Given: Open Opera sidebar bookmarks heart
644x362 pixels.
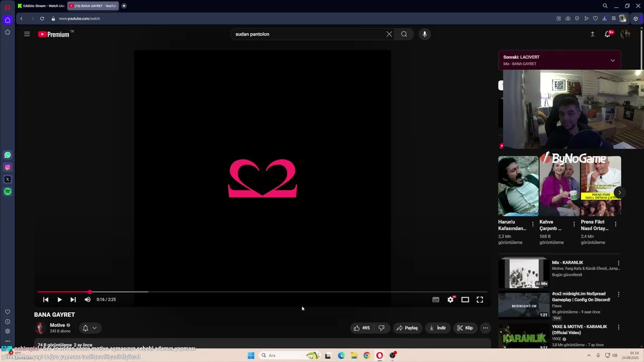Looking at the screenshot, I should click(8, 312).
